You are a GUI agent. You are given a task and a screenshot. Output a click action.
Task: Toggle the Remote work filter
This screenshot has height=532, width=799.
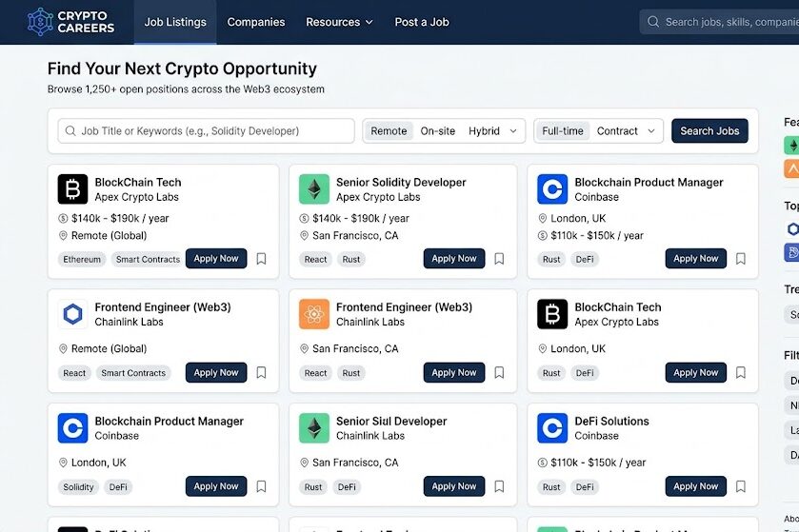[x=389, y=130]
